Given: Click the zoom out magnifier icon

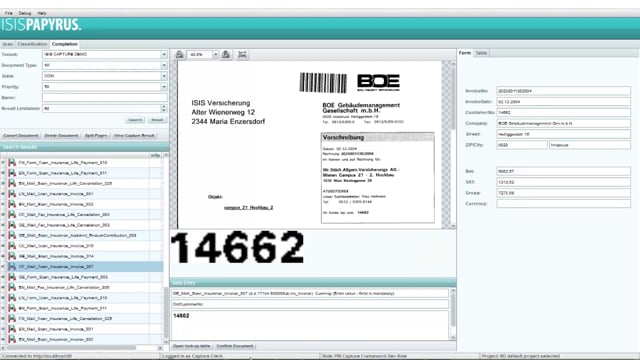Looking at the screenshot, I should point(179,54).
